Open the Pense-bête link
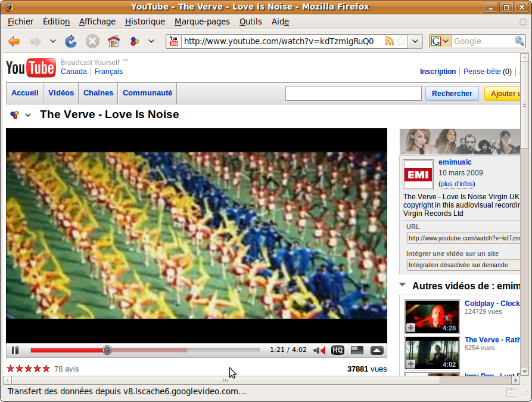This screenshot has height=402, width=532. coord(482,72)
